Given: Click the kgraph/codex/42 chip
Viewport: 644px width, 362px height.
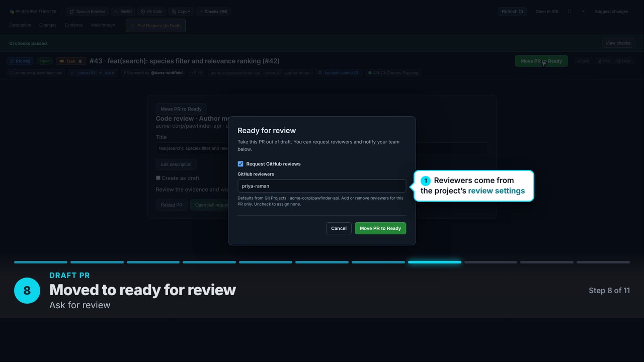Looking at the screenshot, I should coord(339,73).
